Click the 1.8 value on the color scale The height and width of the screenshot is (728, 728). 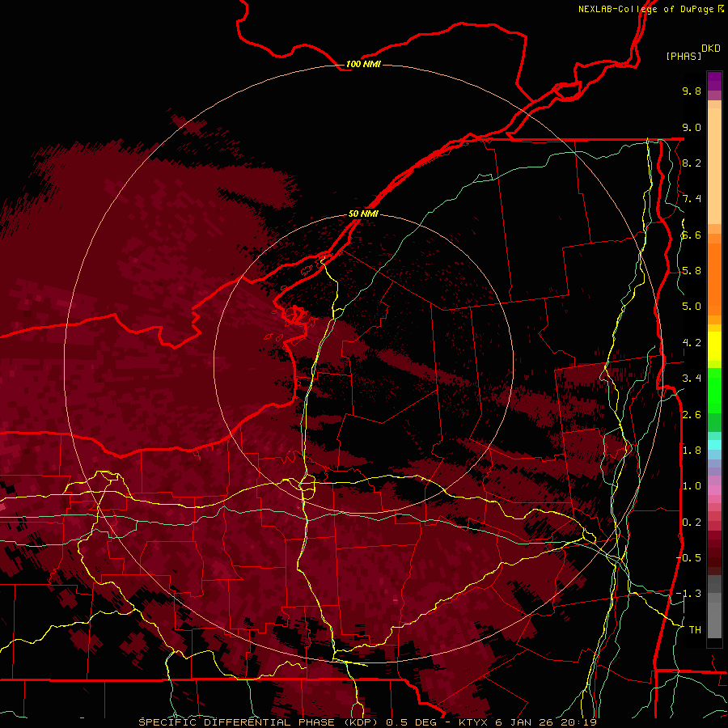pos(692,451)
